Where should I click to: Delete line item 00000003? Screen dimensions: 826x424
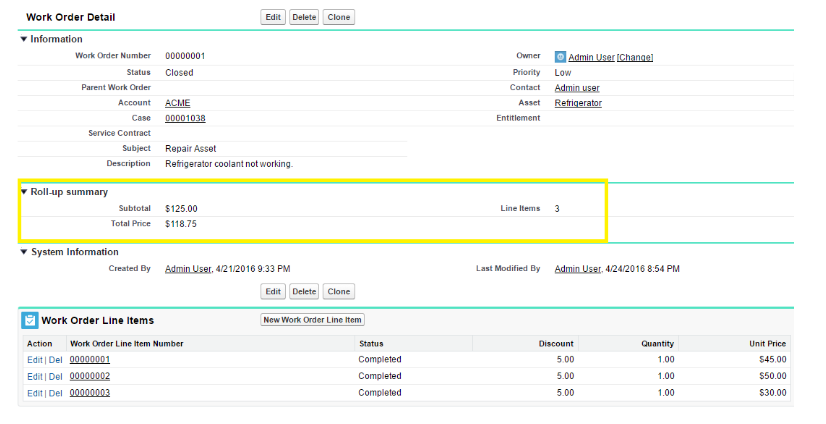55,393
